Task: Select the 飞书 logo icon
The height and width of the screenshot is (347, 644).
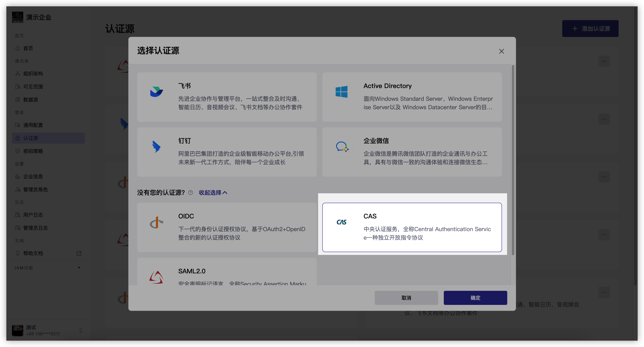Action: click(157, 92)
